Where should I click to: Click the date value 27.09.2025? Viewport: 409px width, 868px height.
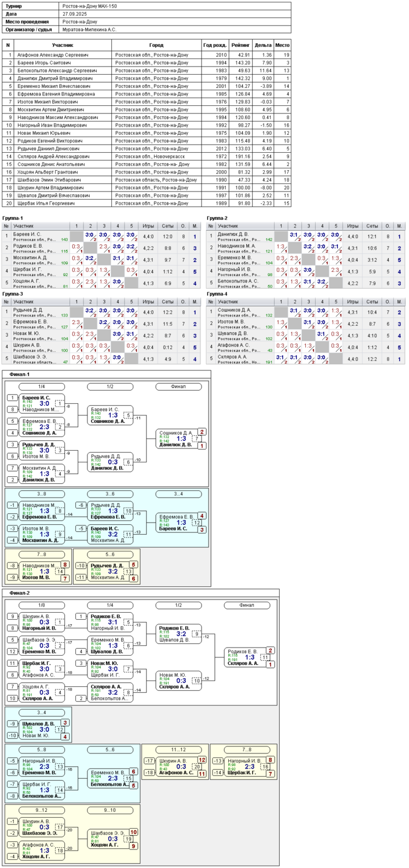[x=76, y=13]
